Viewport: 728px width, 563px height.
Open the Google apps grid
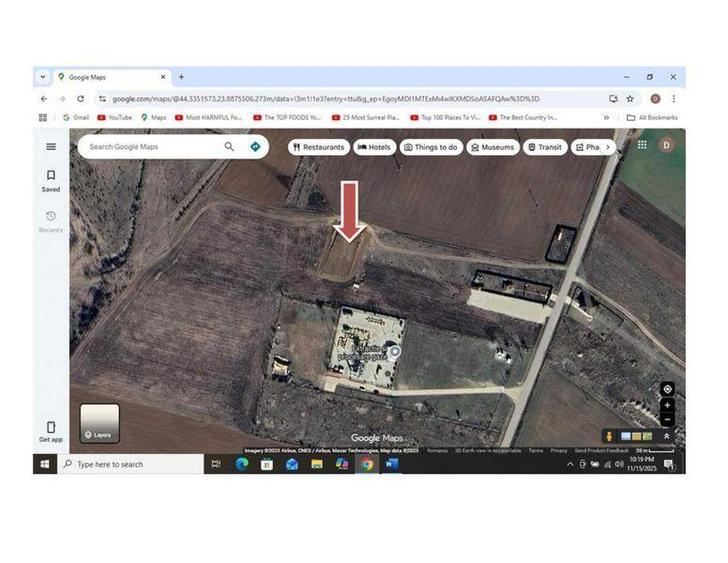point(642,145)
